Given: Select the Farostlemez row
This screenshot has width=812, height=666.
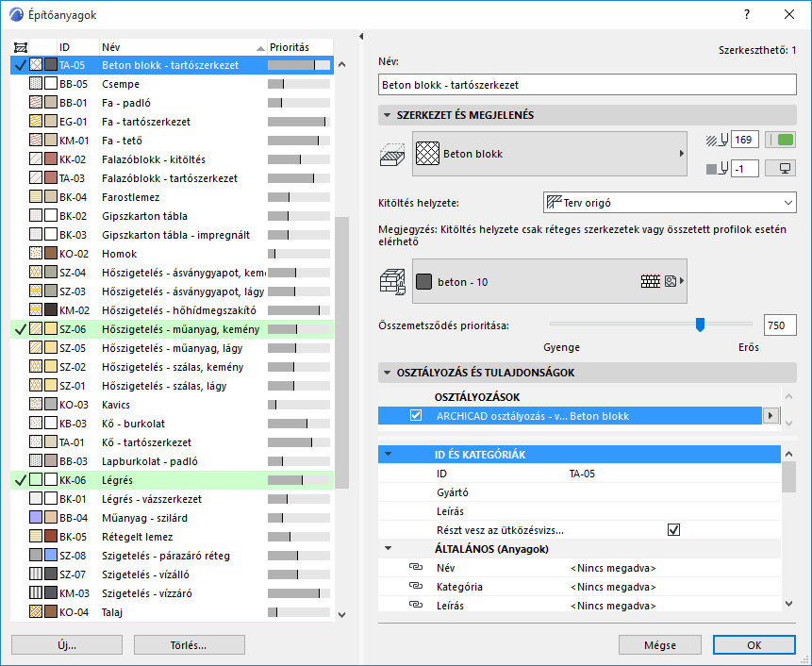Looking at the screenshot, I should point(172,197).
